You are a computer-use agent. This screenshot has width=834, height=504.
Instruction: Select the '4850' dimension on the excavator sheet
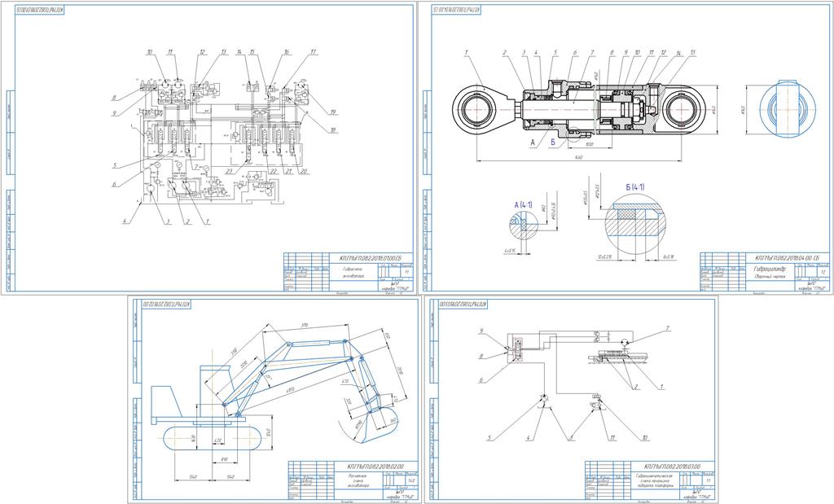(291, 390)
